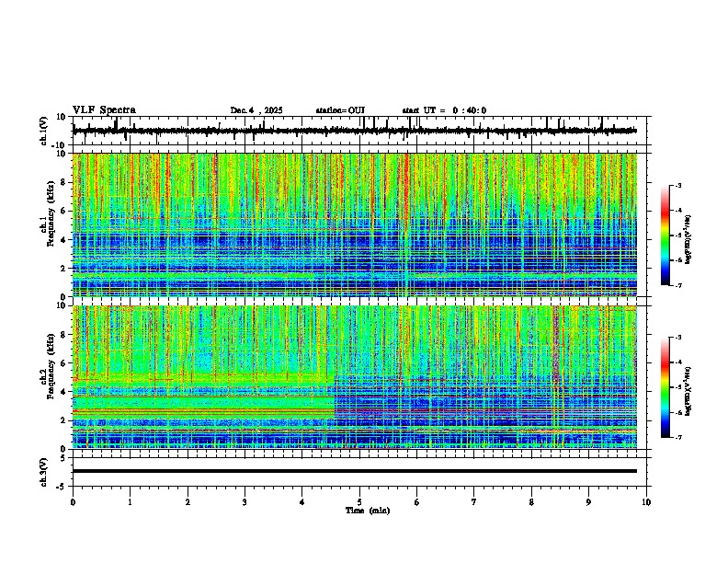
Task: Click the "-7" value on ch.2 colorbar
Action: [678, 437]
